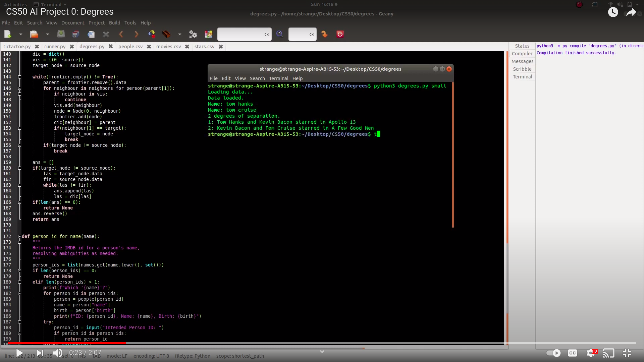Click the Save file toolbar icon

tap(61, 34)
